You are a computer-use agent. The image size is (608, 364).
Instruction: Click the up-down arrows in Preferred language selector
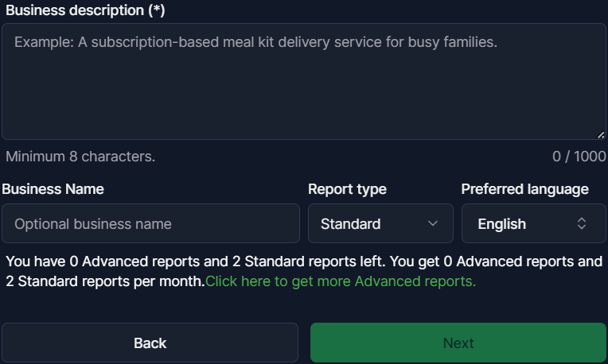(582, 223)
